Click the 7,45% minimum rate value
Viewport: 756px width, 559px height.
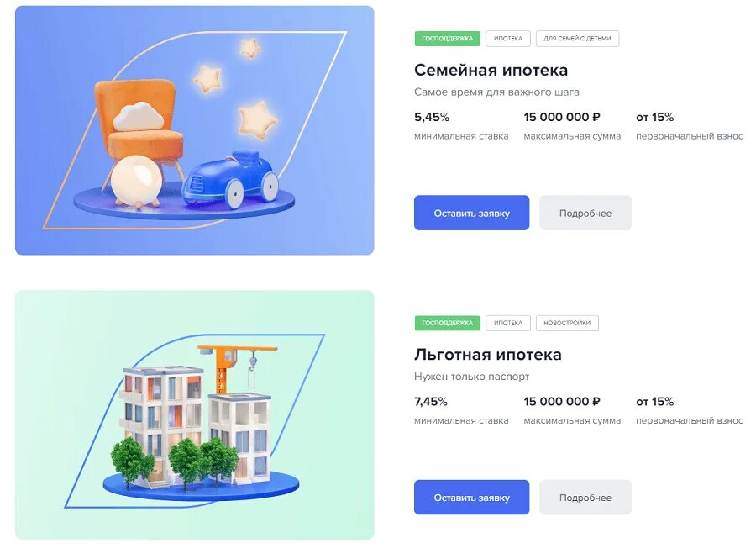coord(431,402)
